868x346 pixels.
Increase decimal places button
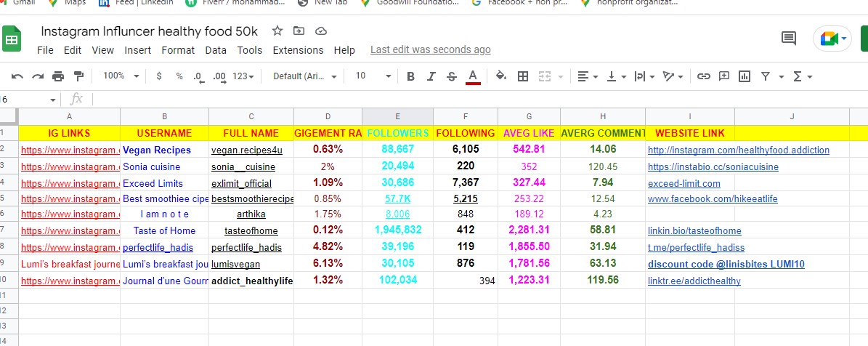pyautogui.click(x=219, y=77)
